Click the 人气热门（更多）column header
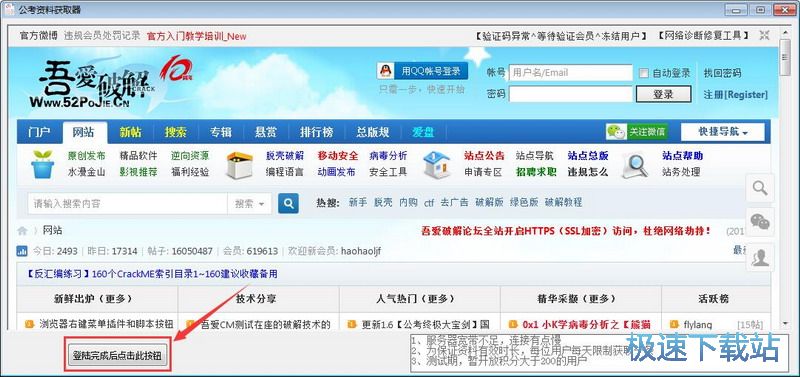 (x=419, y=299)
